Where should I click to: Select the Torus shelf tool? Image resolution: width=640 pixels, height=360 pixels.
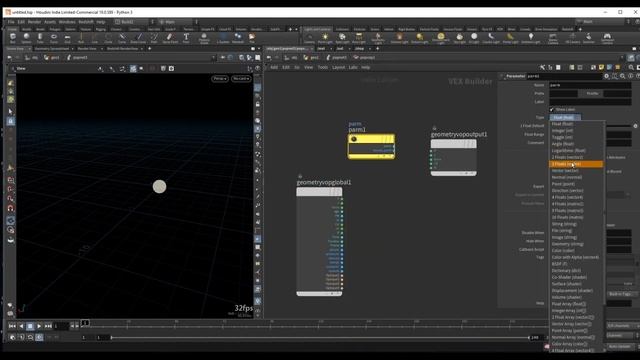coord(53,38)
